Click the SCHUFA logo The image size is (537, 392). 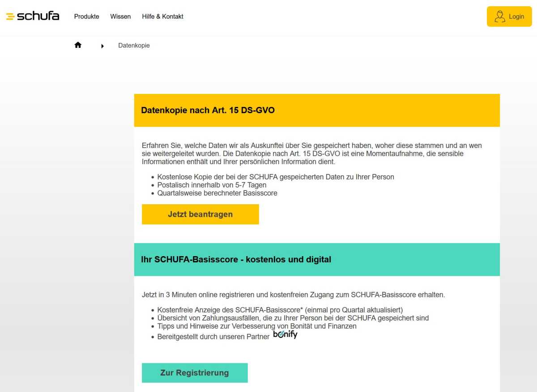[x=32, y=16]
